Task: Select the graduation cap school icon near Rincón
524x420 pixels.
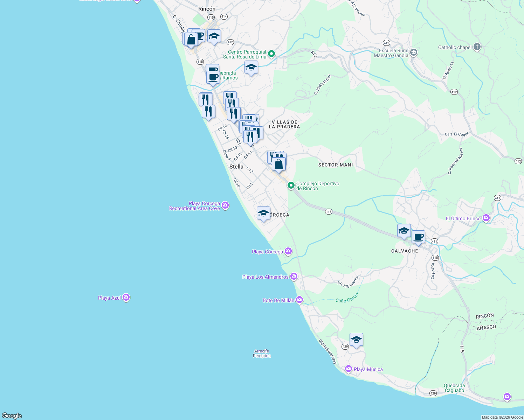Action: (x=214, y=35)
